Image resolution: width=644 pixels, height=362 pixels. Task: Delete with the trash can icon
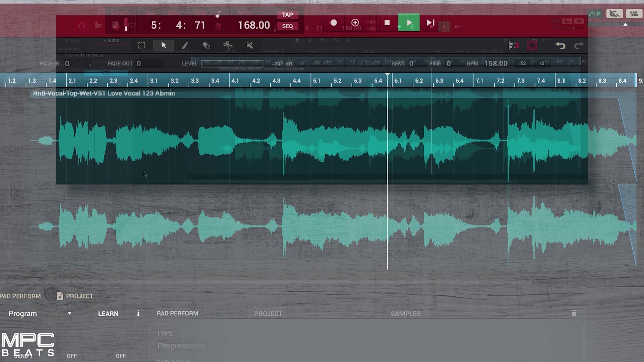[574, 313]
